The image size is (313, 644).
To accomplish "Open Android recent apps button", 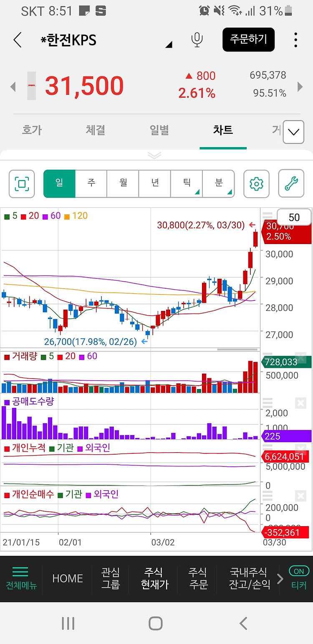I will pos(68,624).
